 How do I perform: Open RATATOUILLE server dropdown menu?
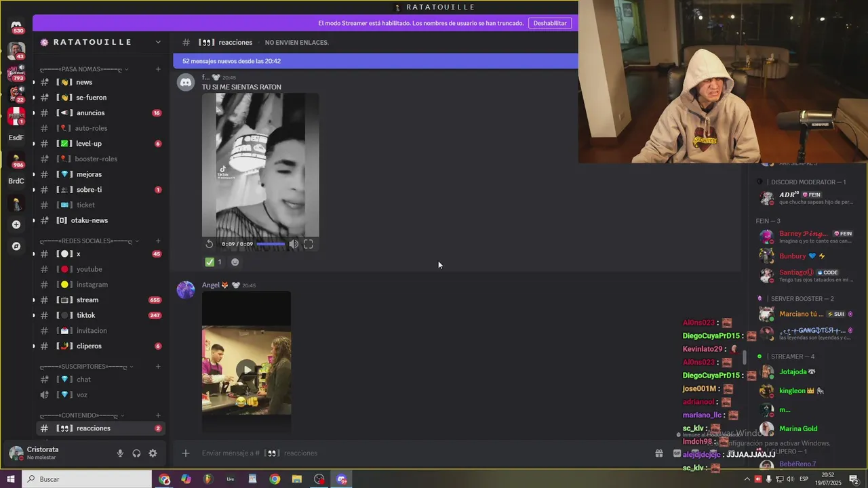click(x=158, y=42)
